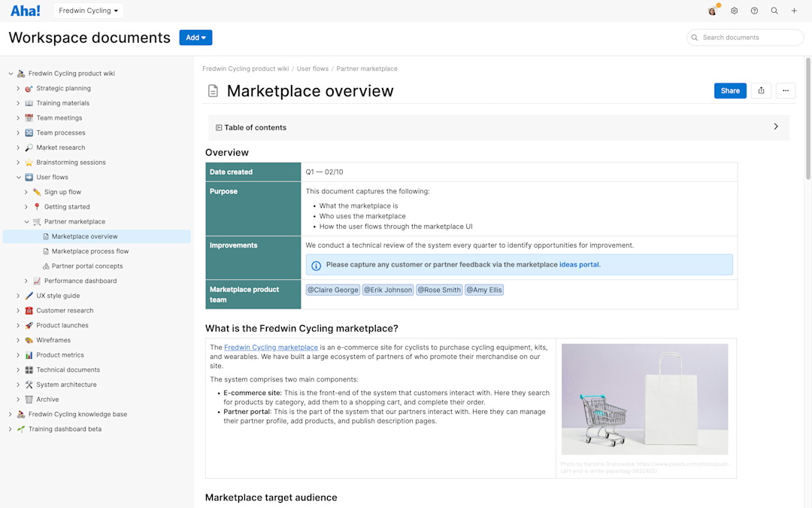812x508 pixels.
Task: Open the Fredwin Cycling workspace switcher dropdown
Action: tap(87, 11)
